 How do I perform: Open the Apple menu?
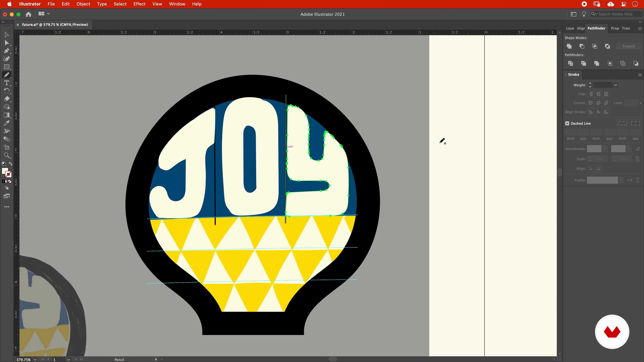pos(10,4)
